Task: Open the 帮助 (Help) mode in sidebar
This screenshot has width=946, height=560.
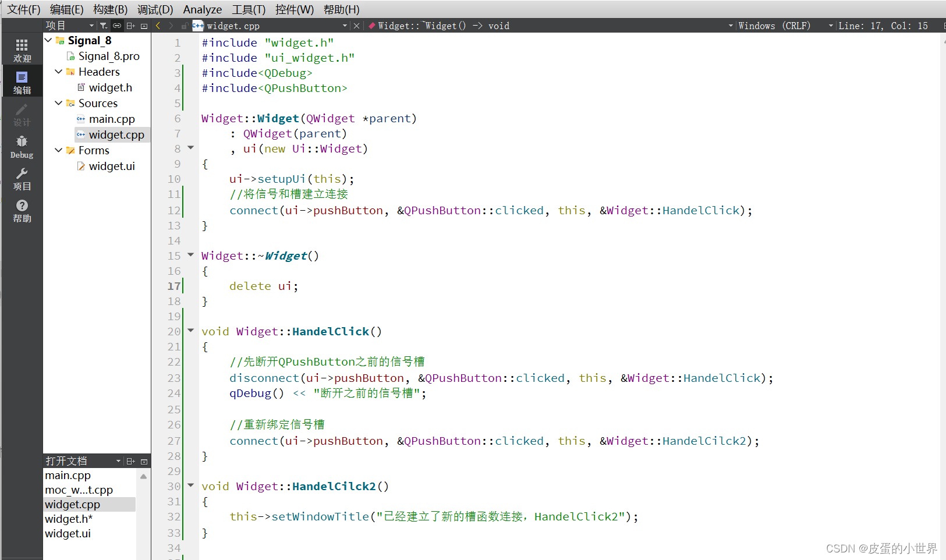Action: (22, 211)
